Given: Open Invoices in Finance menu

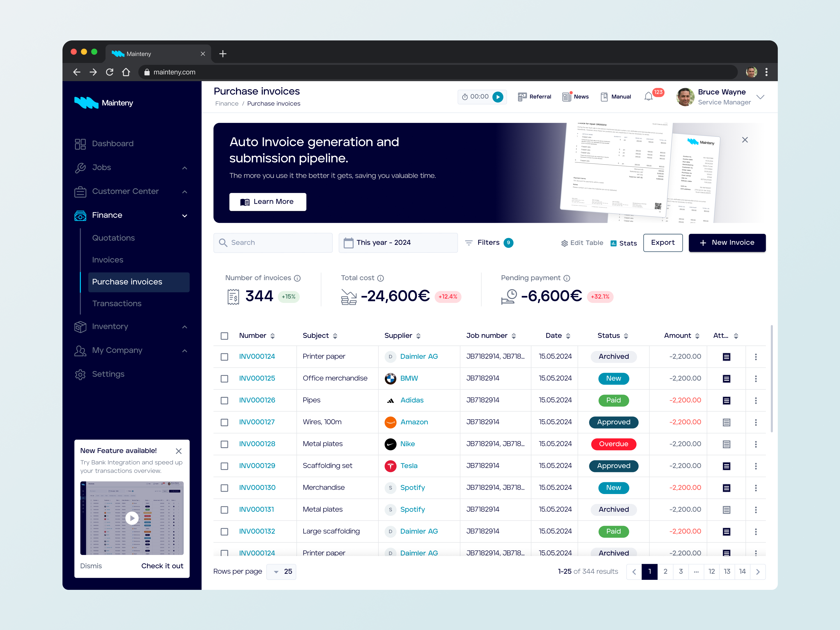Looking at the screenshot, I should pos(107,260).
